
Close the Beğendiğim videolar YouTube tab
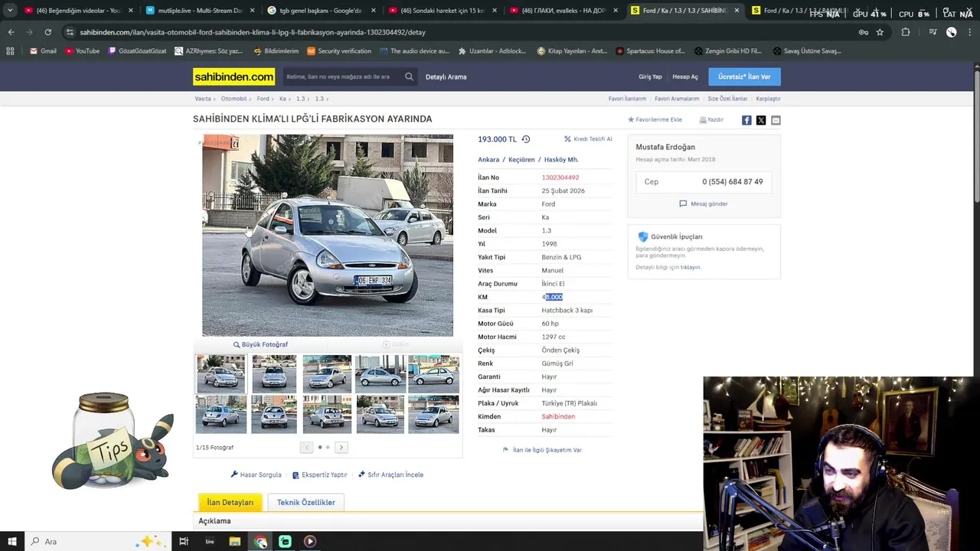(x=131, y=11)
